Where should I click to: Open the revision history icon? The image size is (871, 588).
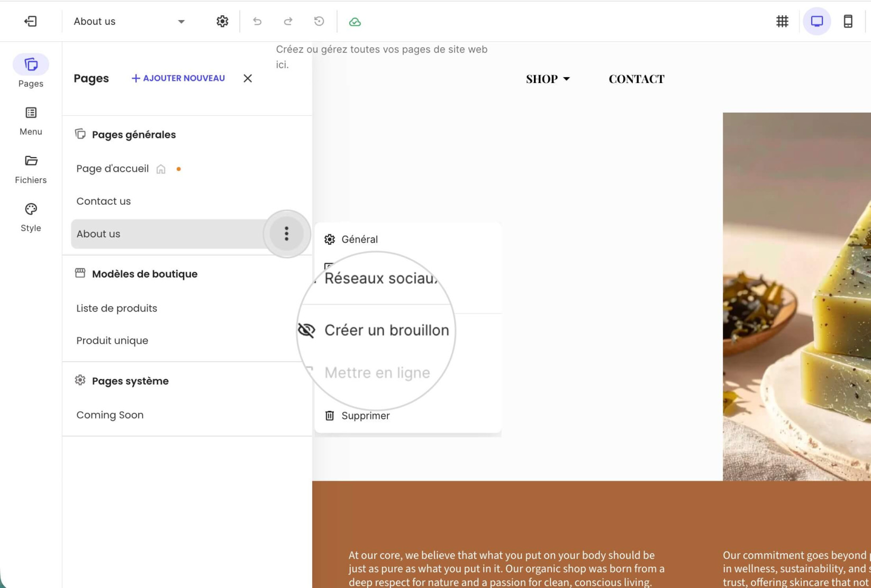tap(319, 21)
